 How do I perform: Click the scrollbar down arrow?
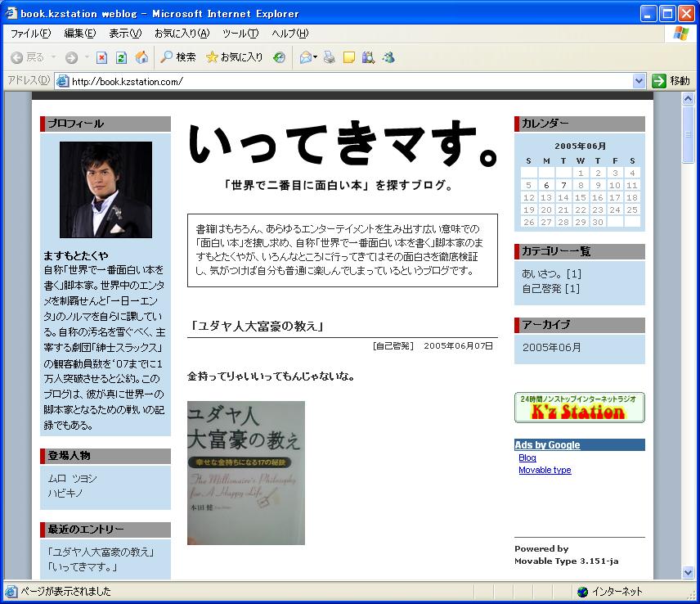click(688, 572)
